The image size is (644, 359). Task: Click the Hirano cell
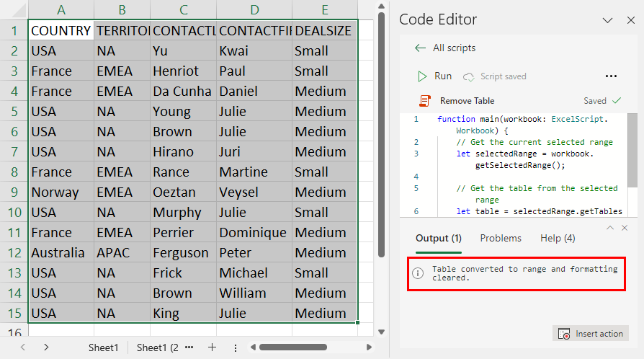coord(183,151)
